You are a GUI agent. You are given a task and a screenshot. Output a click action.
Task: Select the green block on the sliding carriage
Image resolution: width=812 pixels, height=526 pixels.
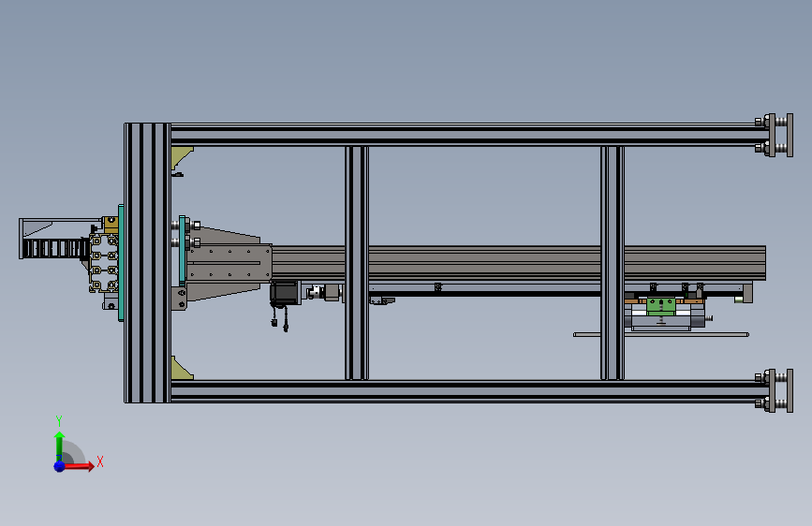661,306
